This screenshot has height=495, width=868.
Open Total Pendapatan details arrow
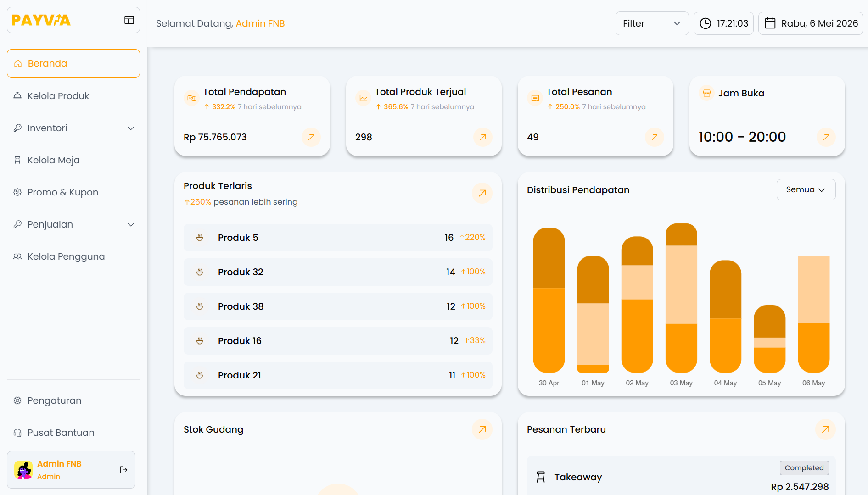[x=311, y=137]
